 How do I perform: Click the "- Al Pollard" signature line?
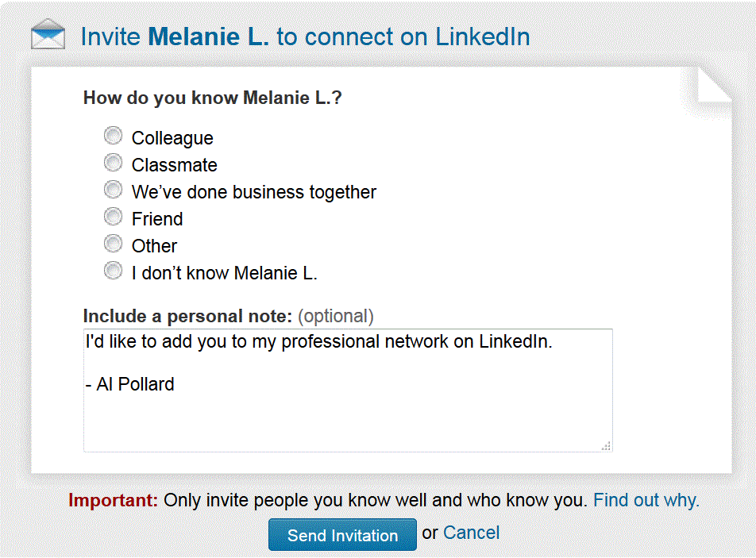[x=129, y=384]
